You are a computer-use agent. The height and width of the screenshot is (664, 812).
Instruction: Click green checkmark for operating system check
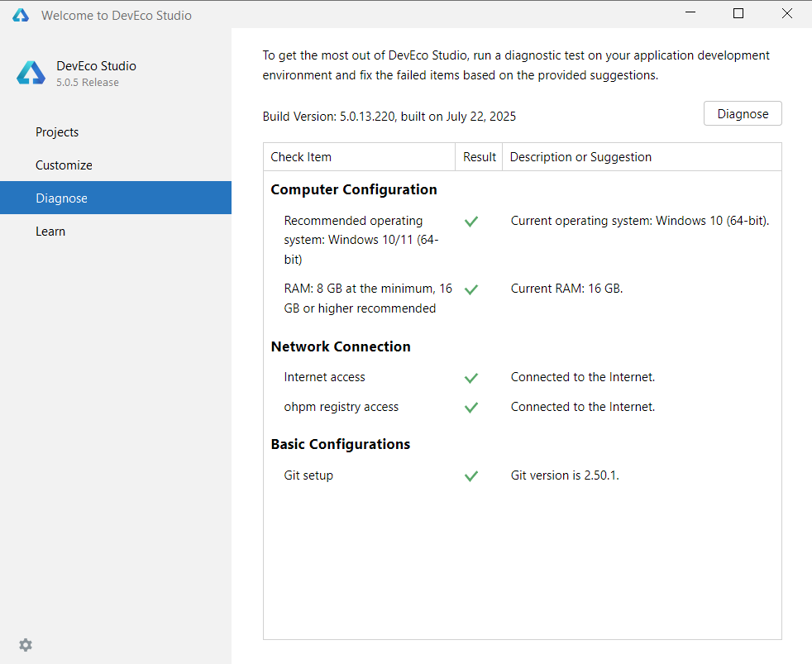click(x=471, y=222)
